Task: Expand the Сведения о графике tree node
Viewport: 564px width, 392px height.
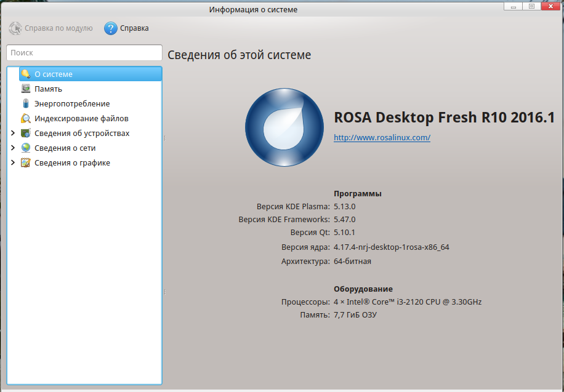Action: point(13,162)
